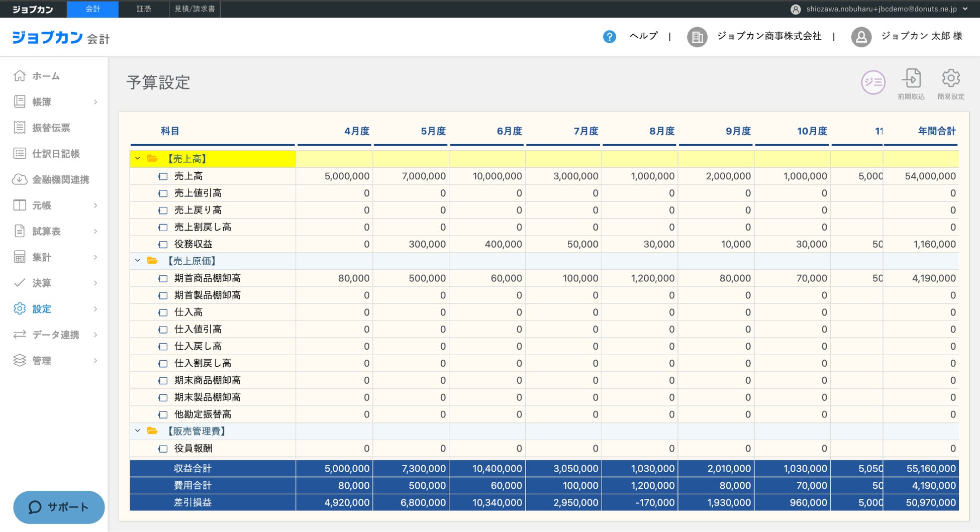Select the 5月度 役務収益 budget cell
The width and height of the screenshot is (980, 532).
coord(411,244)
